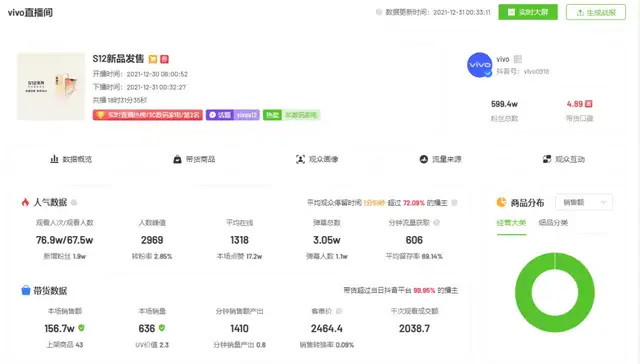Click green shield icon beside 636
The height and width of the screenshot is (364, 640).
(x=162, y=328)
